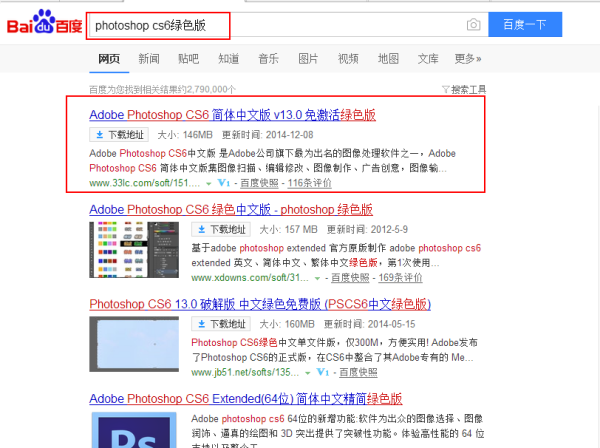The height and width of the screenshot is (448, 600).
Task: Click color swatches thumbnail of xdowns result
Action: pos(134,249)
